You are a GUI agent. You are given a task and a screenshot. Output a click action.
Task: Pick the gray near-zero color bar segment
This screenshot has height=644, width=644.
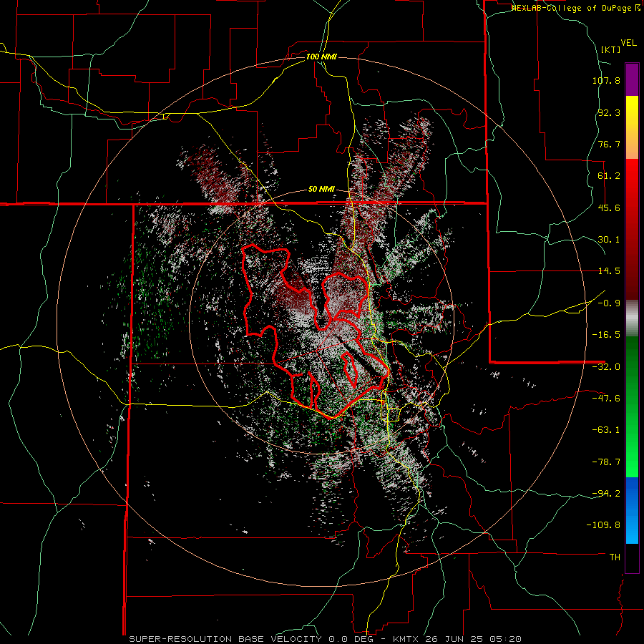click(x=632, y=318)
